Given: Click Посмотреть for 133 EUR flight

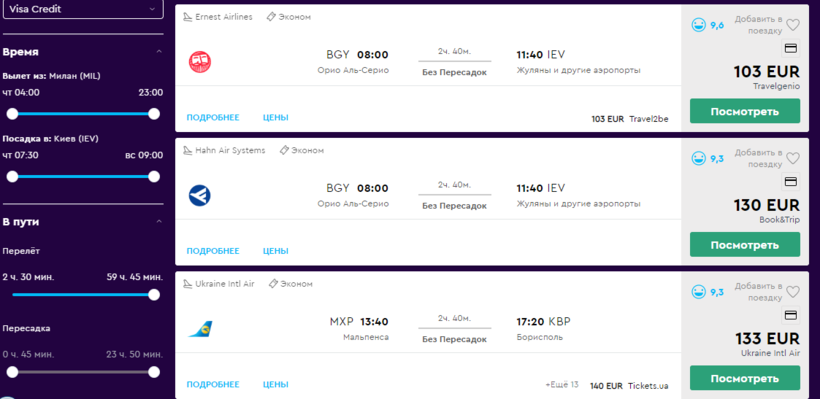Looking at the screenshot, I should coord(745,378).
